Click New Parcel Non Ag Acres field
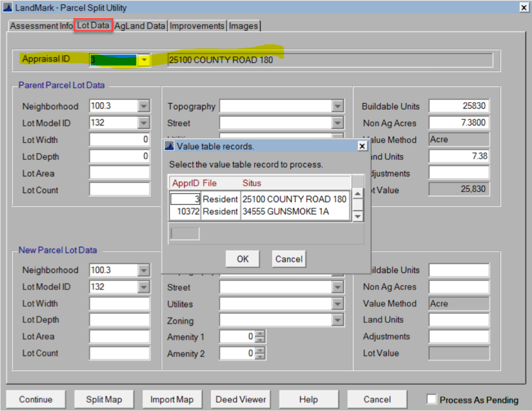The image size is (532, 411). tap(459, 287)
